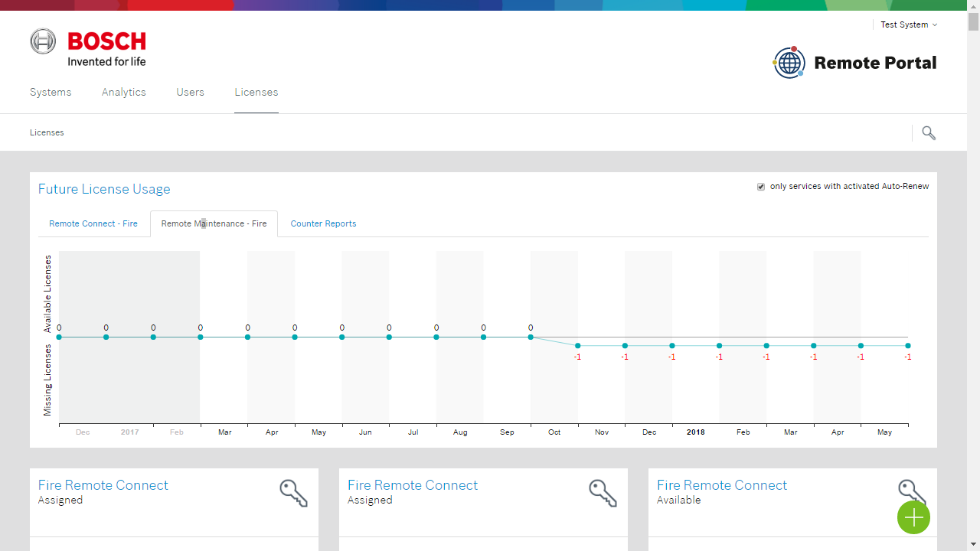Open search with the magnifier icon
The image size is (980, 551).
pyautogui.click(x=929, y=133)
